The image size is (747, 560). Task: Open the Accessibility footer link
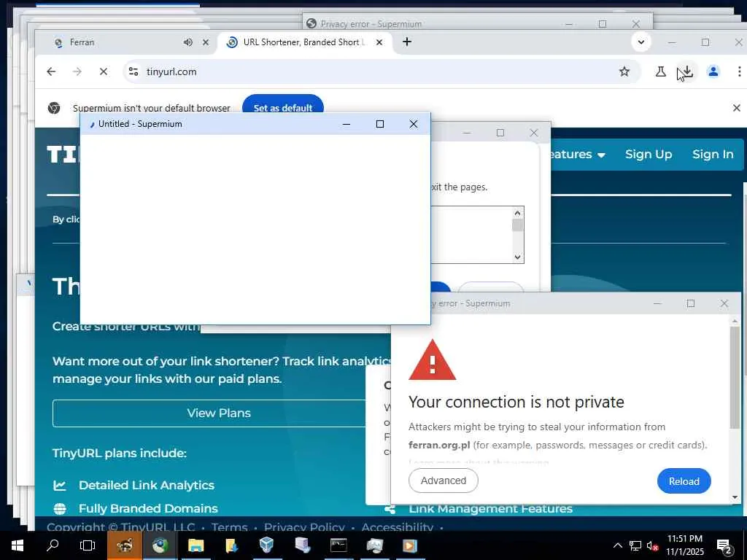coord(398,527)
